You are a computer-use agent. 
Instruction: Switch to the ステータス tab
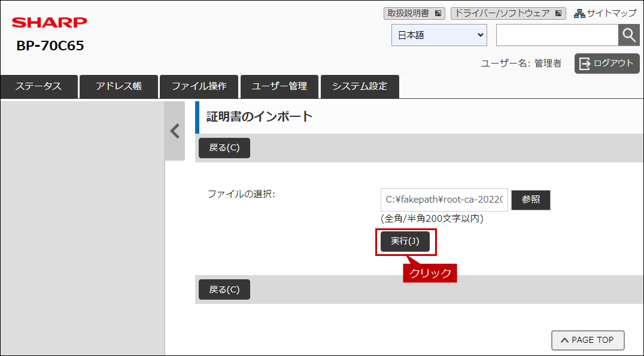tap(39, 86)
